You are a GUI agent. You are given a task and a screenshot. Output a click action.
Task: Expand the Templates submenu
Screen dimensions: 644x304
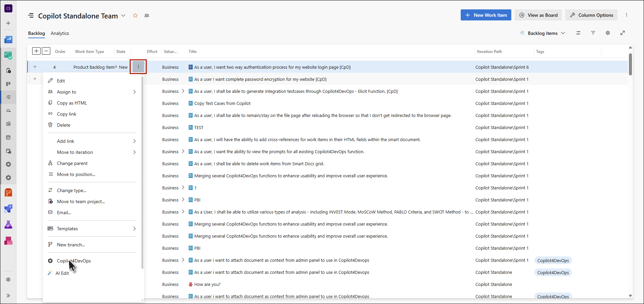[x=134, y=229]
